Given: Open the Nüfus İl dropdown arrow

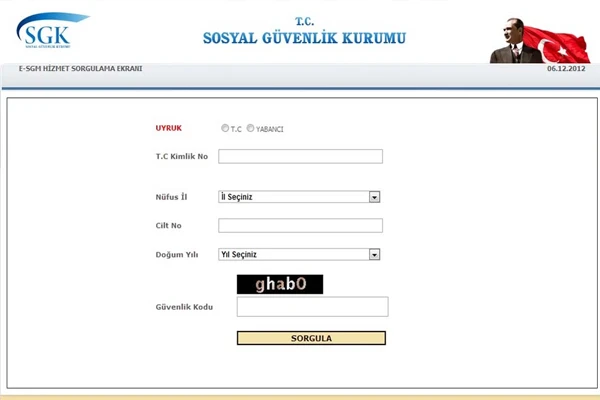Looking at the screenshot, I should click(x=374, y=197).
